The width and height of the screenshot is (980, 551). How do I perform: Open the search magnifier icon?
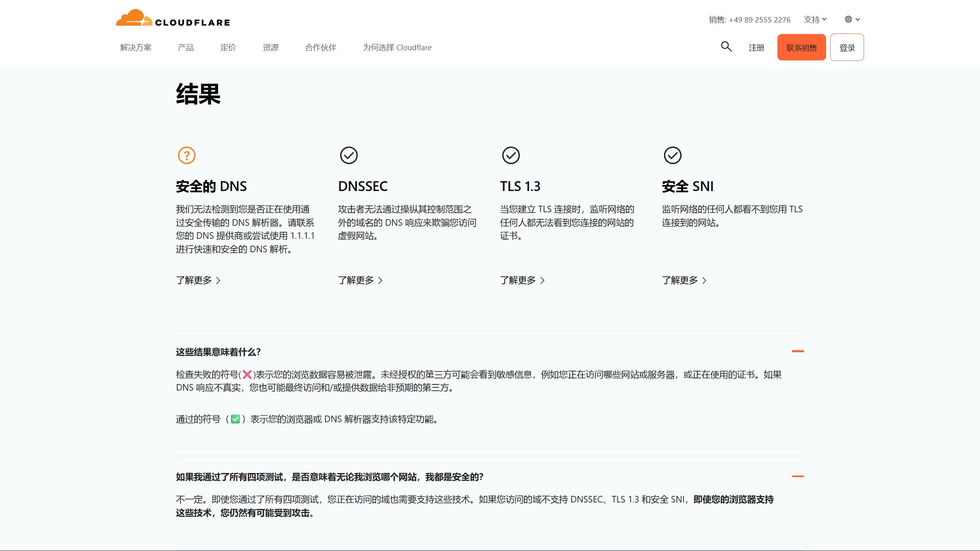(x=726, y=47)
